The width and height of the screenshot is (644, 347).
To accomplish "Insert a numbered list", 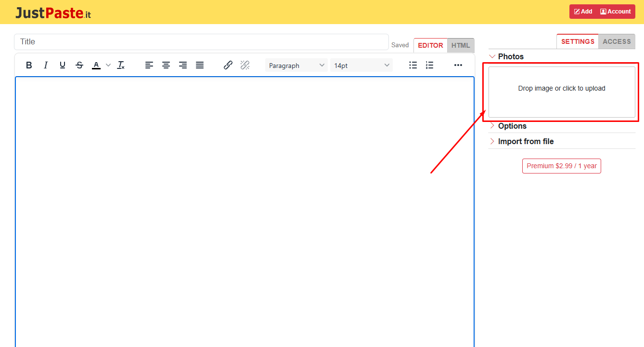I will pos(430,65).
